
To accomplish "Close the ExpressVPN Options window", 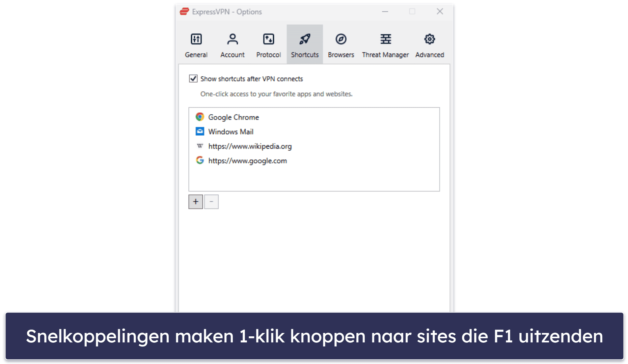I will pos(440,12).
